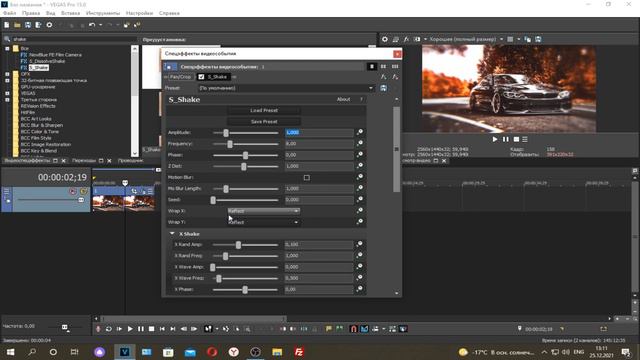Open VEGAS Pro from the taskbar
This screenshot has height=360, width=640.
124,352
